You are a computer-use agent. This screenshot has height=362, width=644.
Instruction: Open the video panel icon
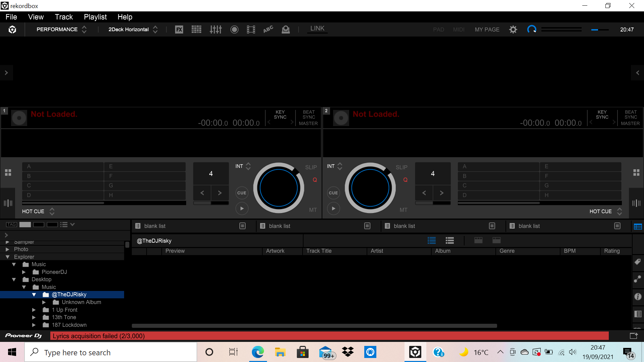(251, 29)
